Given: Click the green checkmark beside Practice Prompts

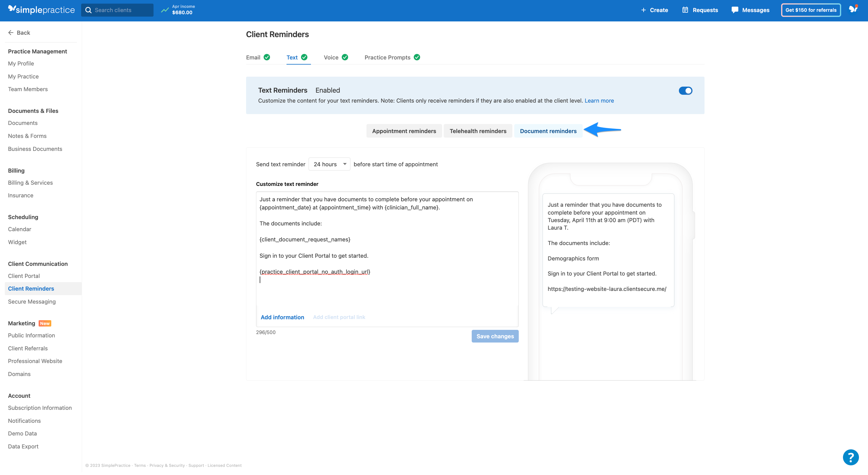Looking at the screenshot, I should point(417,57).
